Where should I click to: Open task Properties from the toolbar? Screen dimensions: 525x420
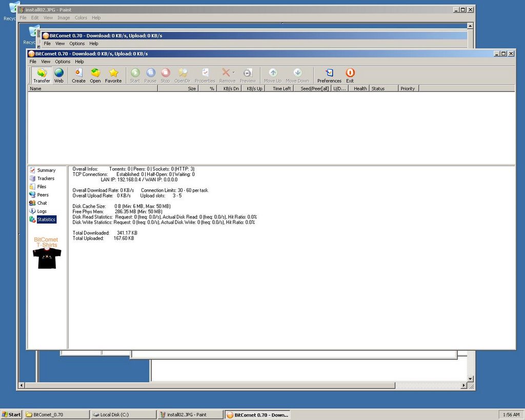coord(205,75)
